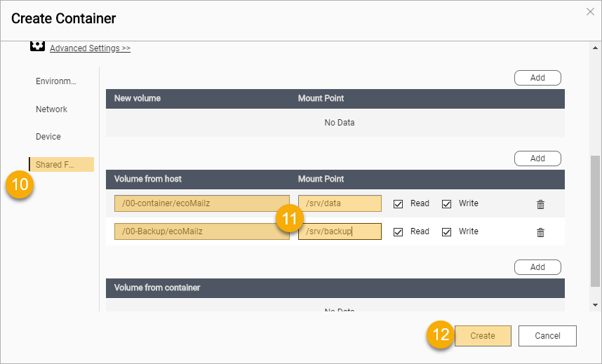Click the Cancel button
Viewport: 602px width, 364px height.
(x=547, y=335)
